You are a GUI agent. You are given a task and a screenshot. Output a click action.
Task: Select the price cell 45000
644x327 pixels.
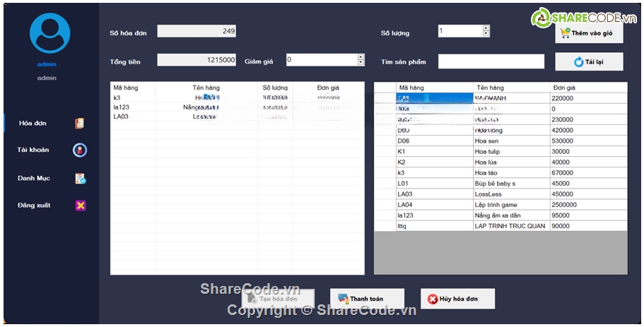[x=588, y=184]
